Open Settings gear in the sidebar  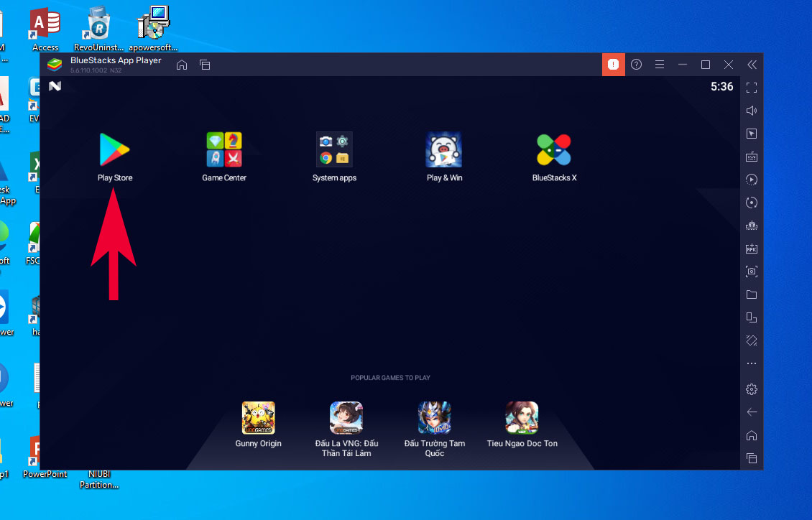click(x=752, y=389)
